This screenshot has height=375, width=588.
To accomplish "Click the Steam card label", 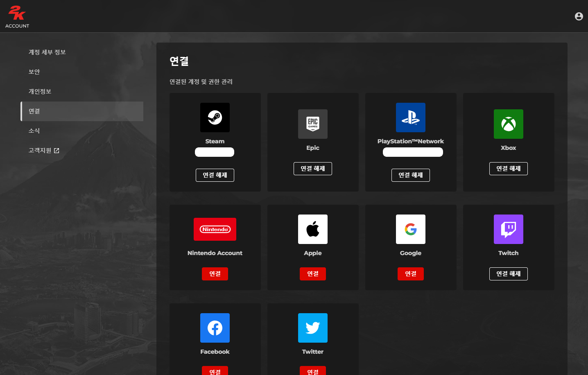I will click(215, 141).
